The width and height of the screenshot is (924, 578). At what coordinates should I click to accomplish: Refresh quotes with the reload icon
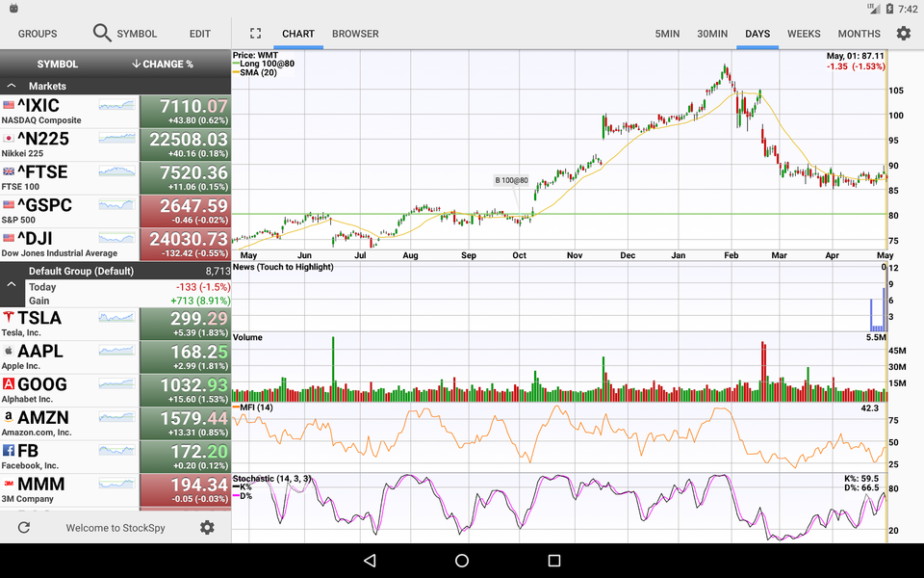(23, 528)
